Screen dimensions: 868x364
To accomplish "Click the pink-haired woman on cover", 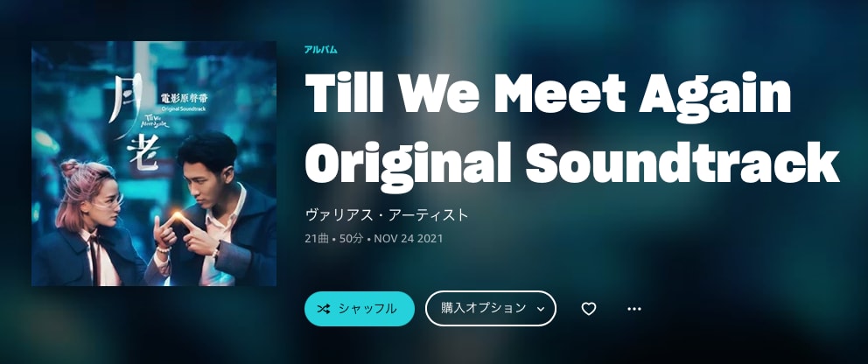I will point(88,223).
